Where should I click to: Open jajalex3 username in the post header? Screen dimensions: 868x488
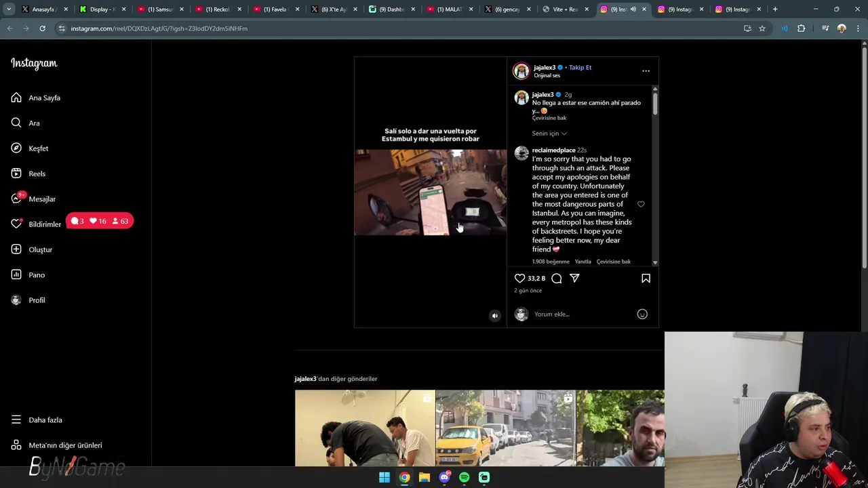[x=545, y=67]
